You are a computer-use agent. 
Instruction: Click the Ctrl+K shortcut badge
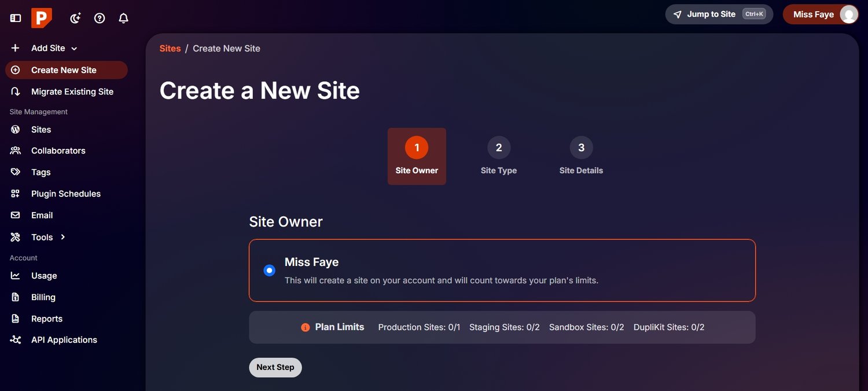[x=754, y=14]
